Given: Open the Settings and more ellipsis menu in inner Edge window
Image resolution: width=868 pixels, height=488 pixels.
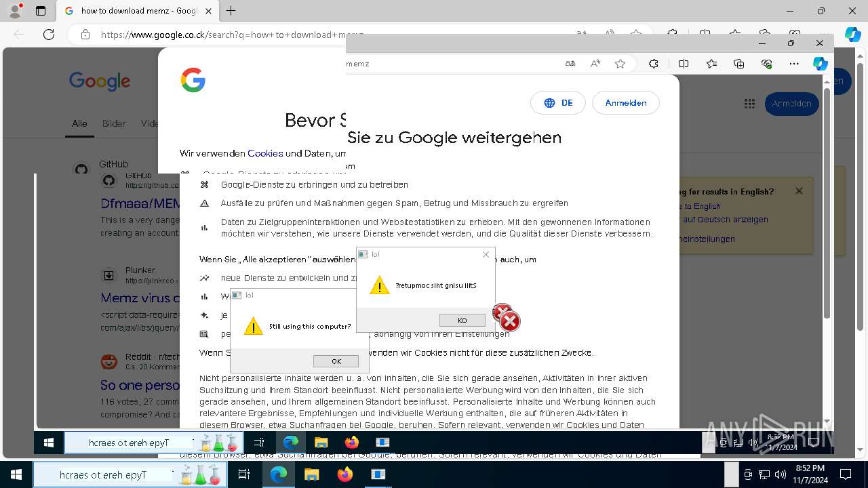Looking at the screenshot, I should coord(794,64).
